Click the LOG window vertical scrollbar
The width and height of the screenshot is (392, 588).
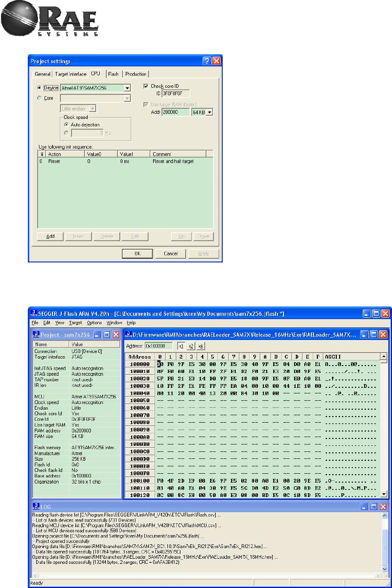[x=384, y=542]
